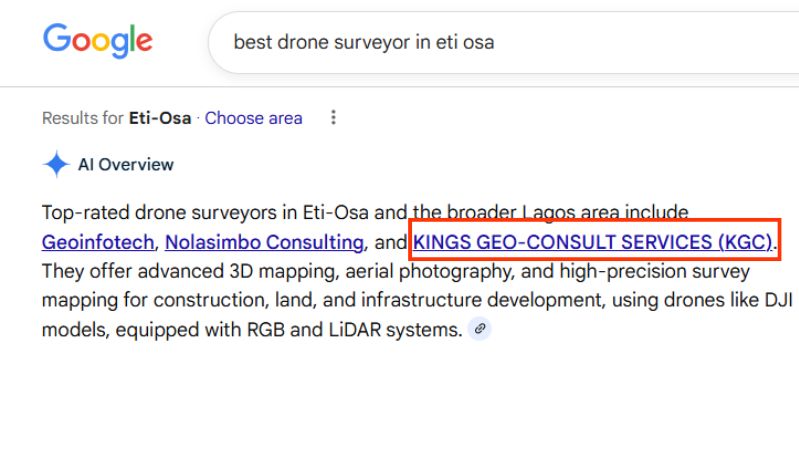This screenshot has width=799, height=459.
Task: Open the source link chip icon after LiDAR systems
Action: [480, 329]
